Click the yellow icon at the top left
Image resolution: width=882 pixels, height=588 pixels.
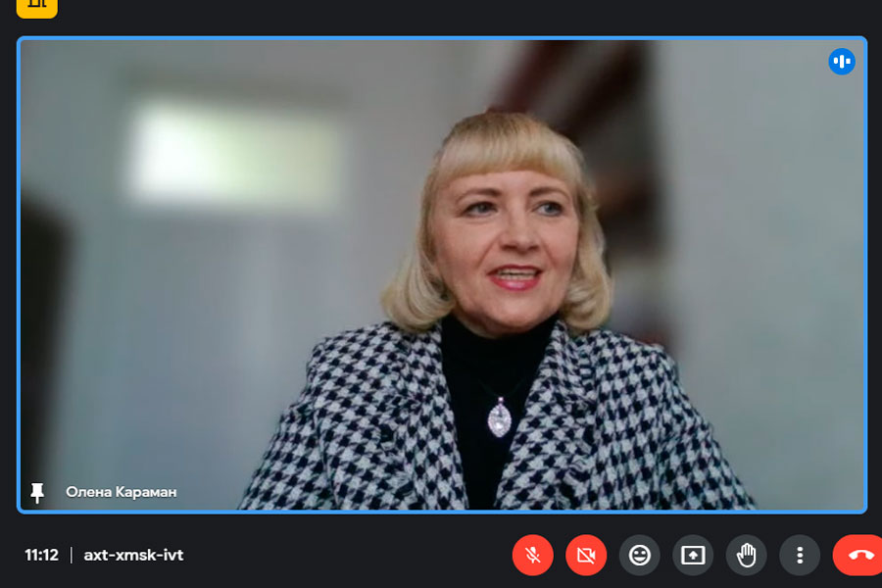click(x=37, y=7)
